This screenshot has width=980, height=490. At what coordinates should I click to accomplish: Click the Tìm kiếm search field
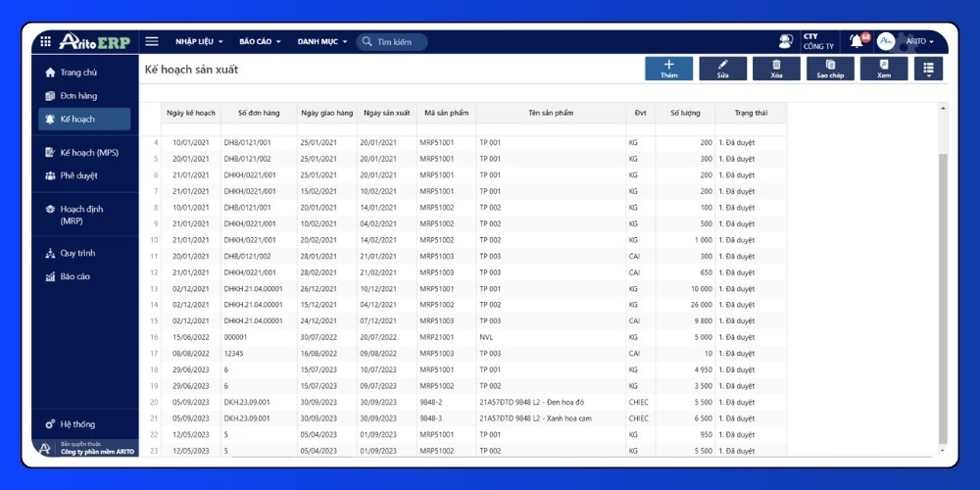coord(393,42)
